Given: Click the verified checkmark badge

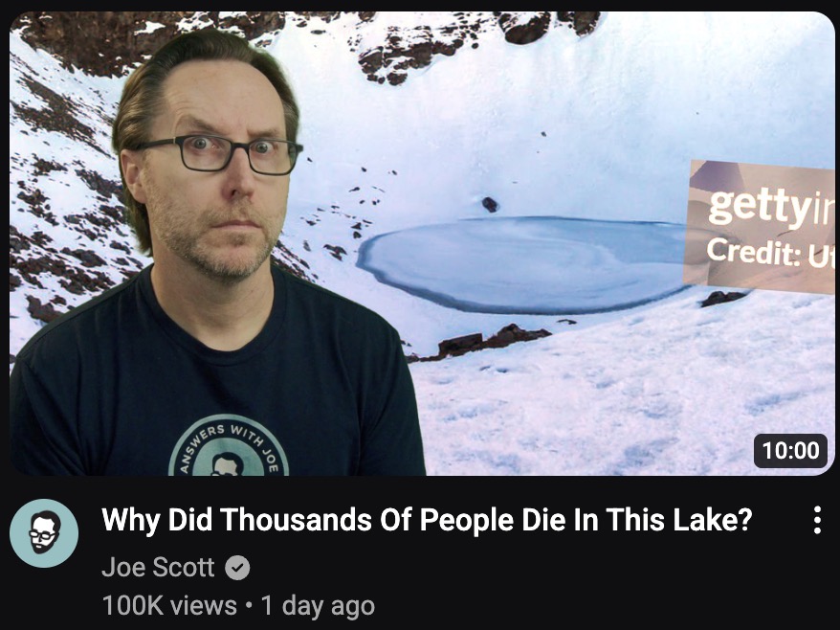Looking at the screenshot, I should [x=237, y=567].
